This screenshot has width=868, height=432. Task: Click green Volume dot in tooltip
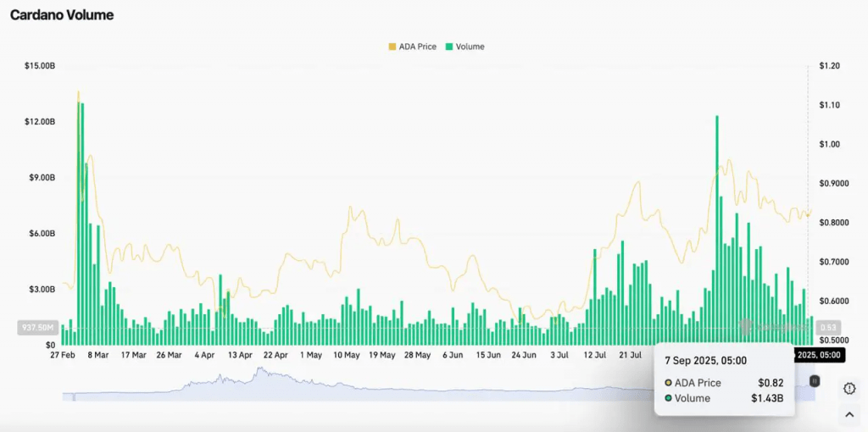(x=669, y=398)
